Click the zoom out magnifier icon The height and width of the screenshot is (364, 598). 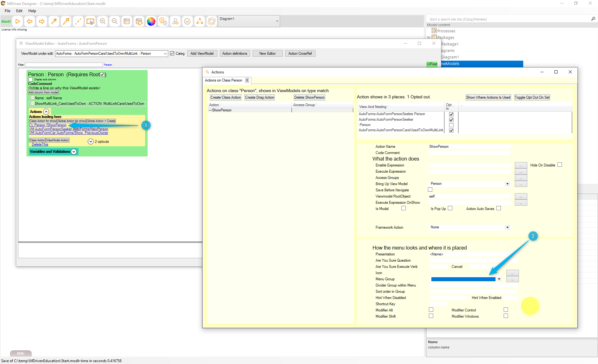tap(115, 21)
